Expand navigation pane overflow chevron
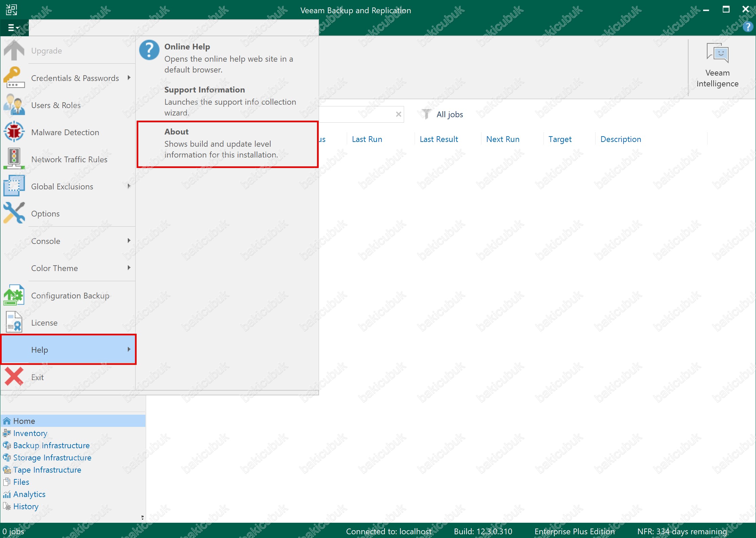 pyautogui.click(x=142, y=517)
